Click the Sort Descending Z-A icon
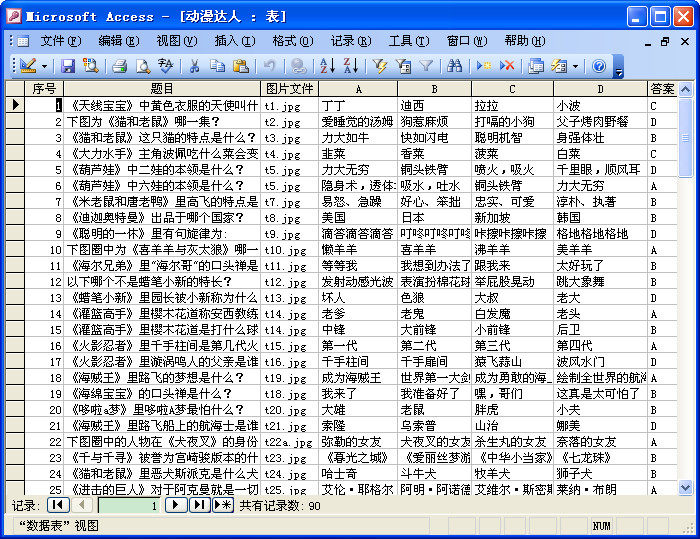The image size is (700, 539). pos(351,66)
